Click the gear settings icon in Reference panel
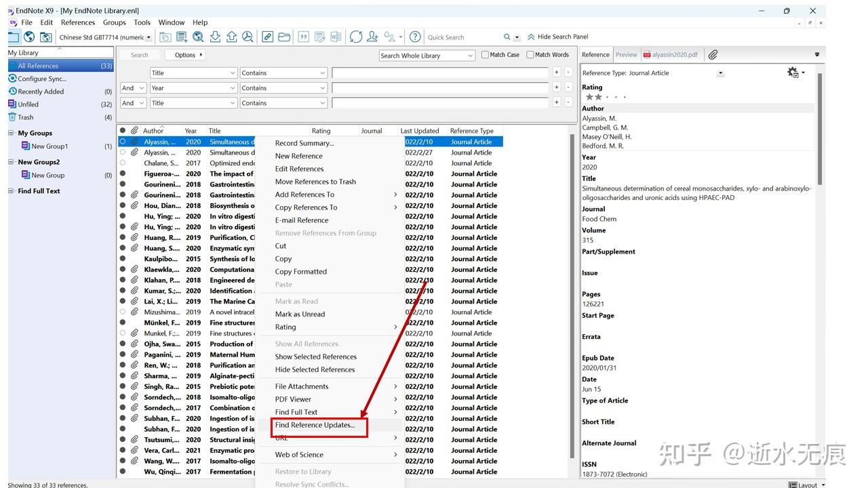Image resolution: width=868 pixels, height=488 pixels. (793, 73)
